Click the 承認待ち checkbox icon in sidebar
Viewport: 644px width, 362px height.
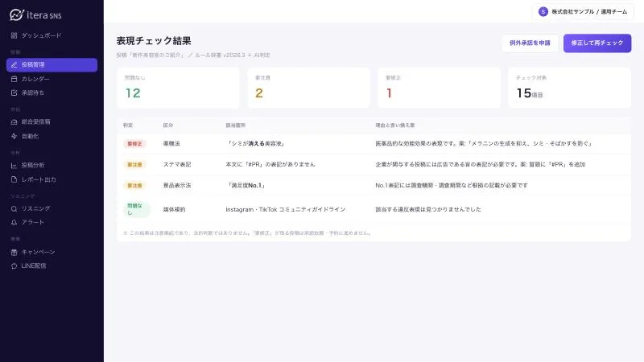point(14,93)
